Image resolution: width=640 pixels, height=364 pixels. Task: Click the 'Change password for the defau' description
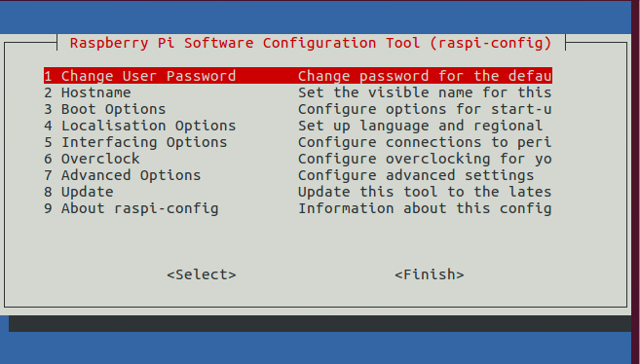pyautogui.click(x=425, y=76)
